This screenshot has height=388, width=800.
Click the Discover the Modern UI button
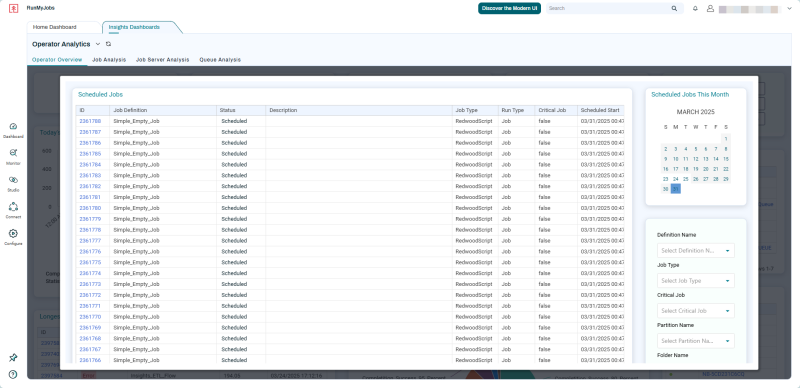[x=509, y=8]
